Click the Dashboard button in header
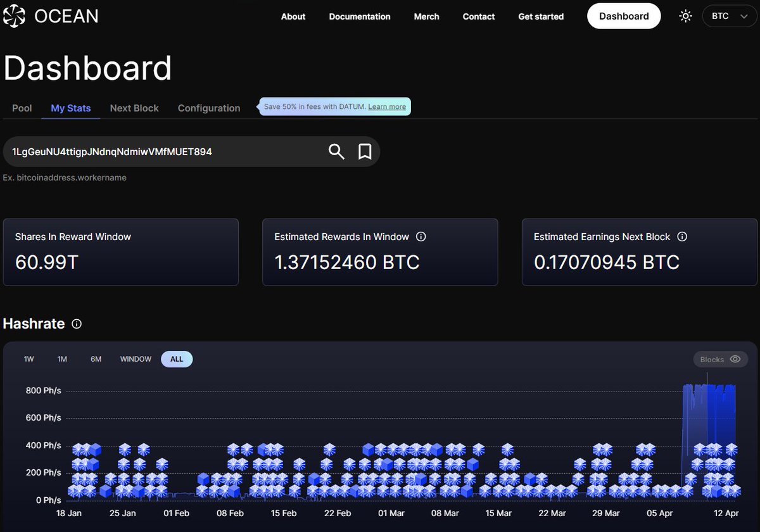Image resolution: width=760 pixels, height=532 pixels. click(624, 16)
